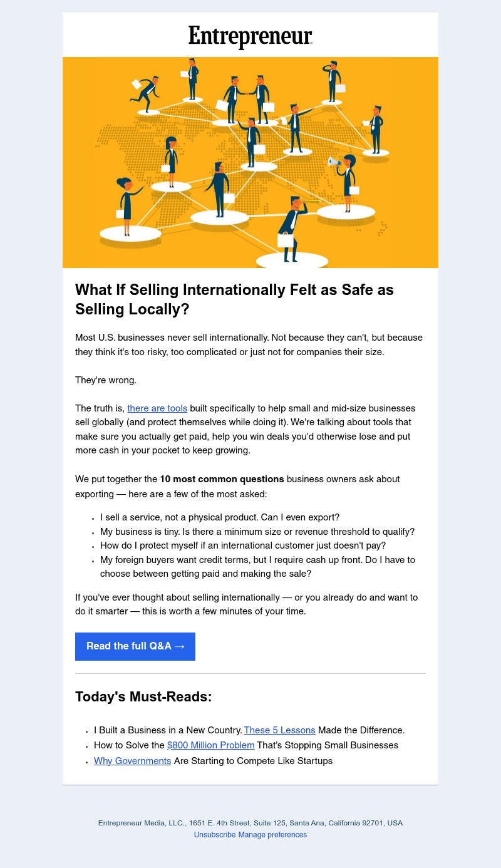Click the Entrepreneur Media address in the footer

250,823
